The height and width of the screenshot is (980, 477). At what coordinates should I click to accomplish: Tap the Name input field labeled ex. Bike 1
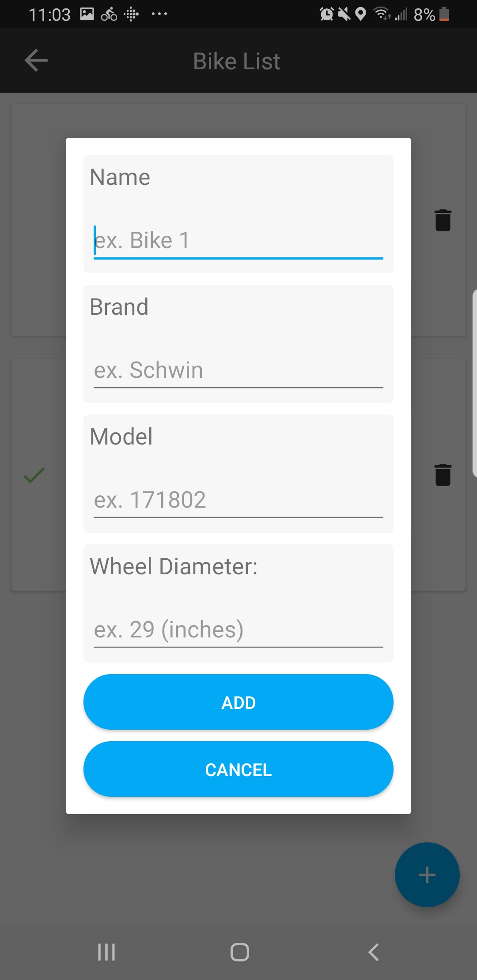coord(238,241)
